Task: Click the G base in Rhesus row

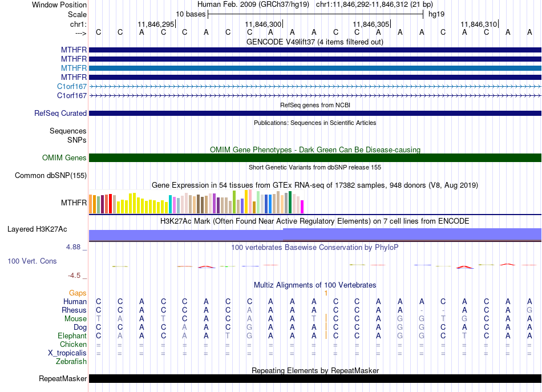Action: click(529, 310)
